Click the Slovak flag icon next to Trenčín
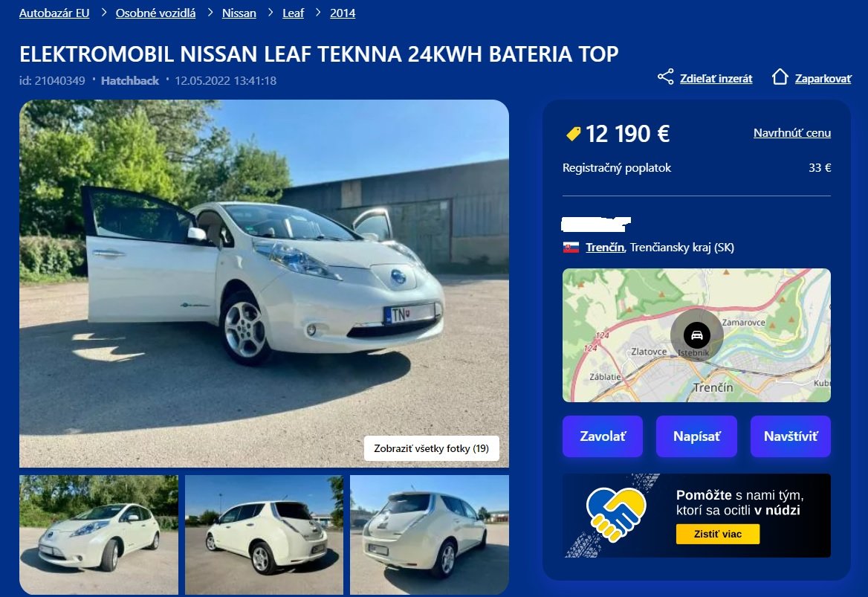The image size is (868, 597). coord(571,248)
